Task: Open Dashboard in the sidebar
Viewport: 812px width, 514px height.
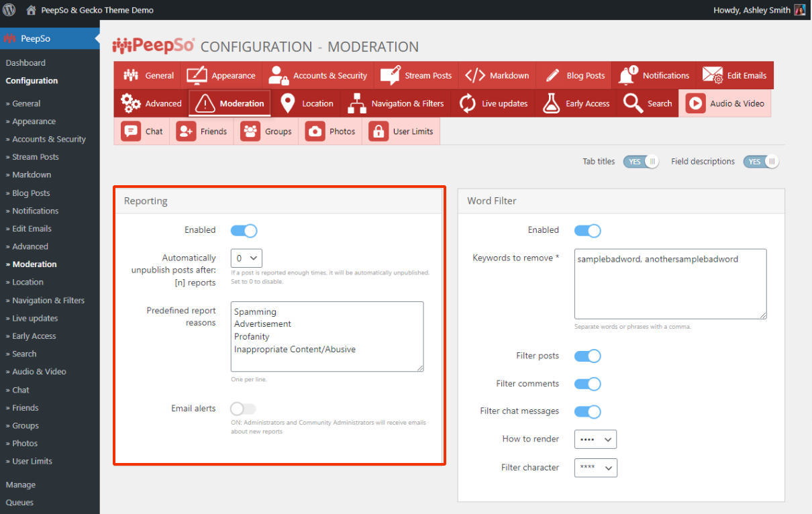Action: [x=26, y=63]
